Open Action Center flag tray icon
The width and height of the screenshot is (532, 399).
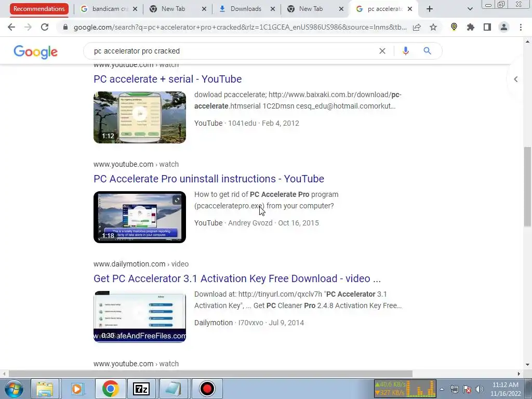(x=467, y=389)
